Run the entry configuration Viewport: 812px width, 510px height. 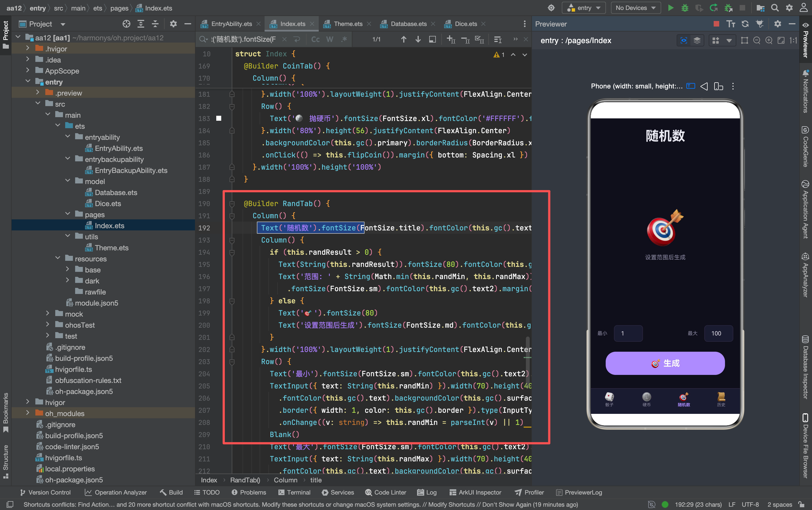point(671,8)
